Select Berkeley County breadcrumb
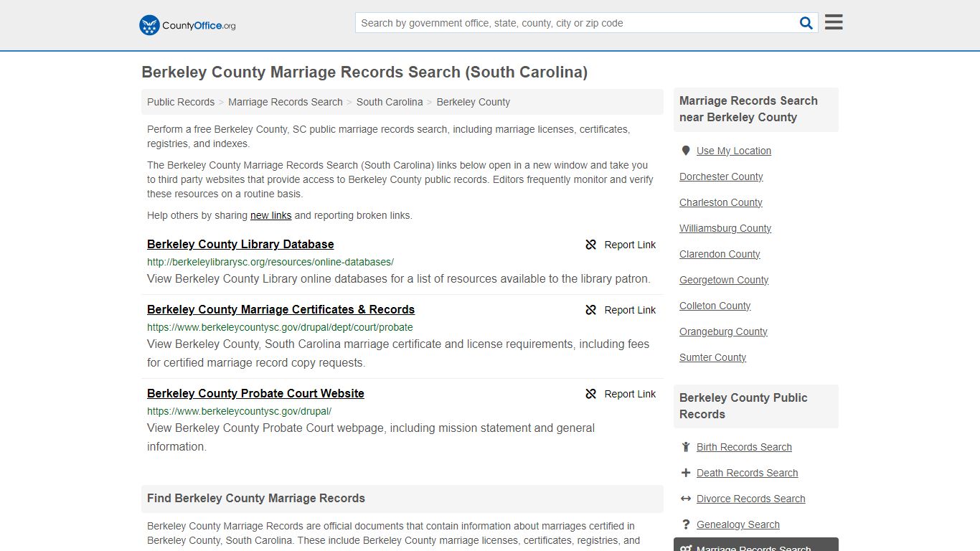980x551 pixels. pos(473,102)
